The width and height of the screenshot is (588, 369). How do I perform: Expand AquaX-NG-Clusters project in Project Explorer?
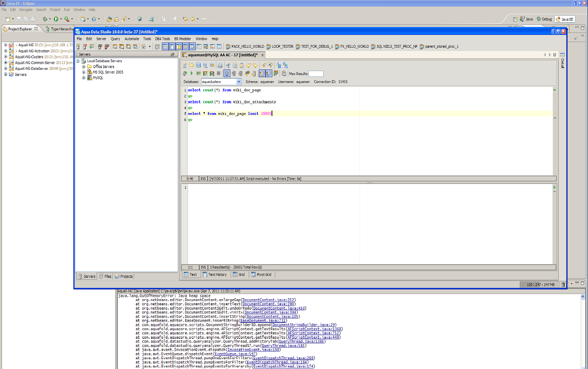click(x=5, y=57)
